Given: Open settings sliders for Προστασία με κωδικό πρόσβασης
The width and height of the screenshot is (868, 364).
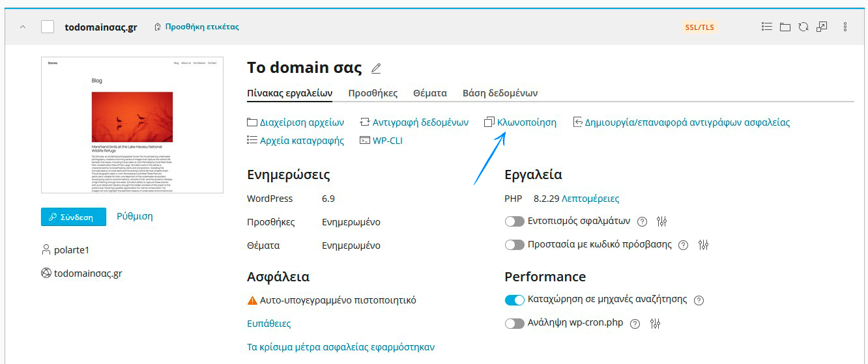Looking at the screenshot, I should coord(703,245).
